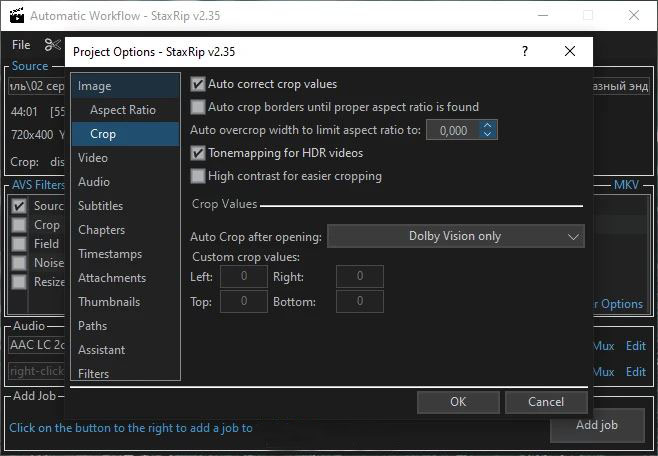This screenshot has height=456, width=658.
Task: Open the Auto Crop after opening dropdown
Action: (455, 236)
